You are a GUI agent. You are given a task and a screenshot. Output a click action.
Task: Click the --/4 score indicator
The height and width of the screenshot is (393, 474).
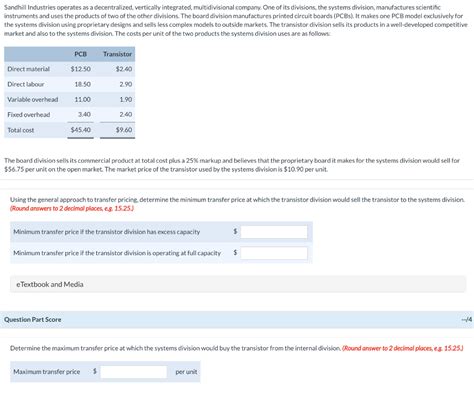tap(467, 320)
